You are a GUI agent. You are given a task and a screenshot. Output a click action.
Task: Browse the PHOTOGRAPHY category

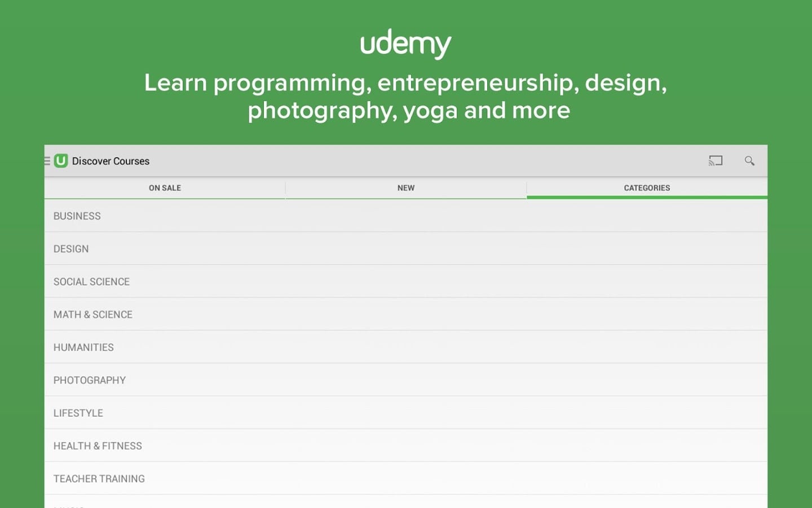click(x=406, y=380)
